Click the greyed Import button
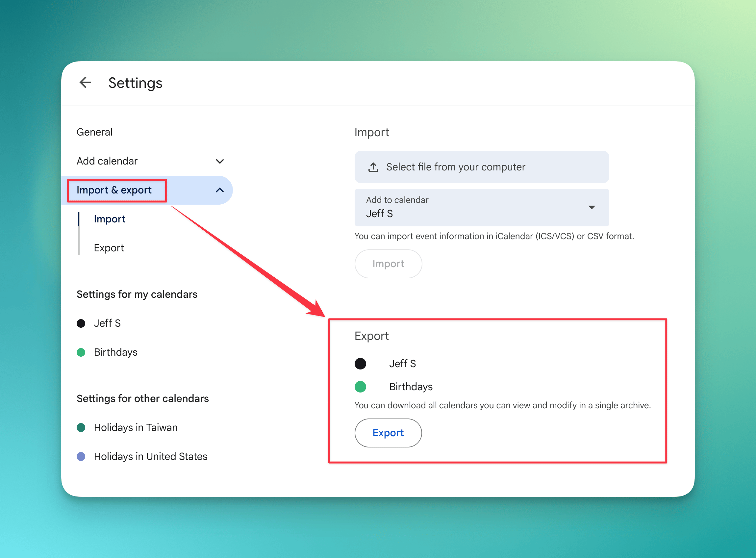756x558 pixels. point(388,264)
